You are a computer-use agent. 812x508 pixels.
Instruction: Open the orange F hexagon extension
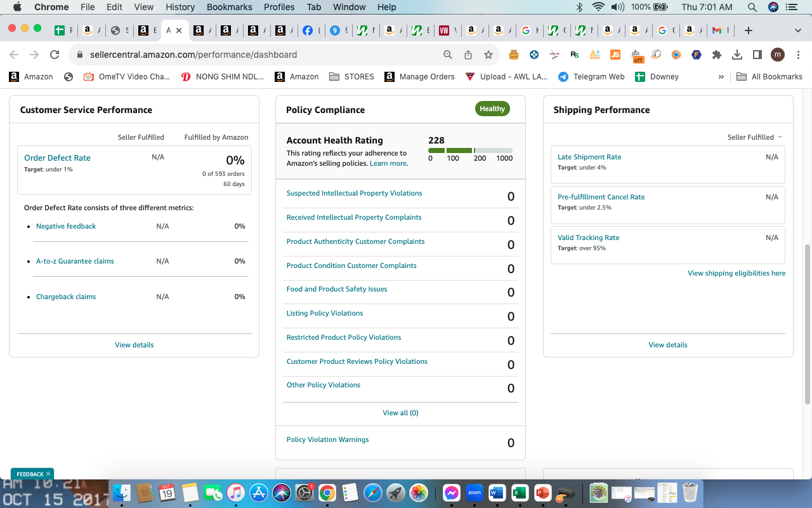tap(697, 55)
